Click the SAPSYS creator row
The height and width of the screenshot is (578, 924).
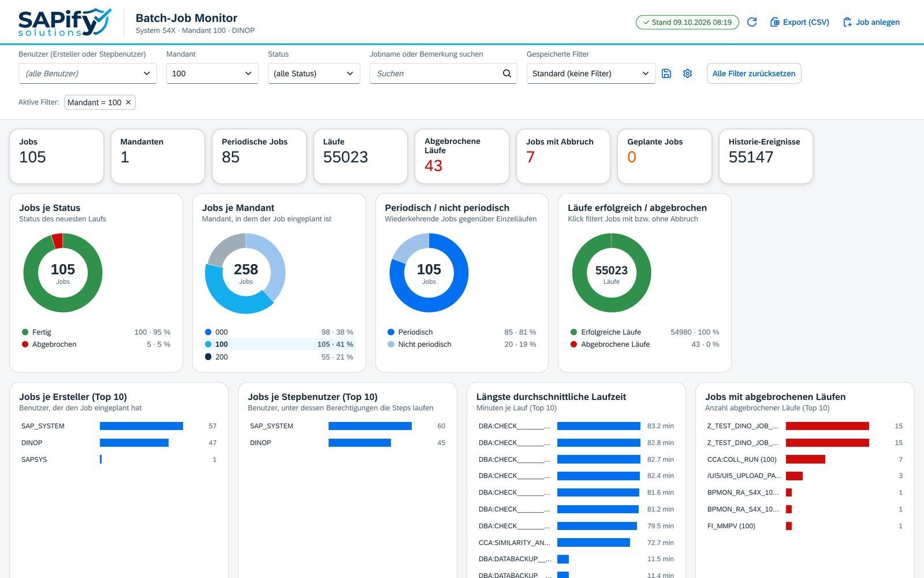point(119,460)
